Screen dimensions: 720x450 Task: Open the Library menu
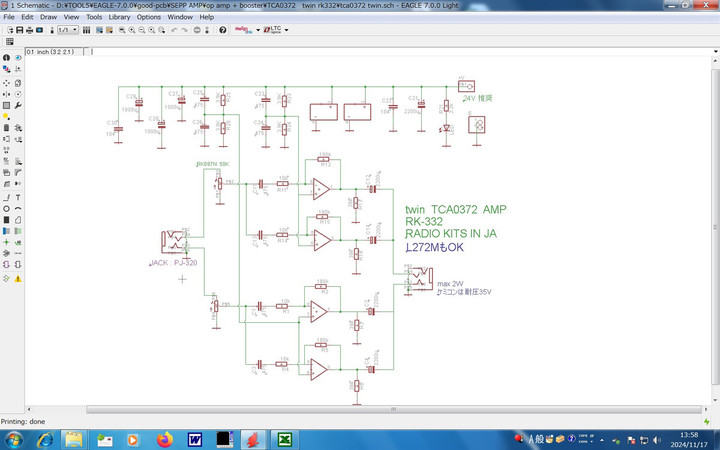click(x=119, y=17)
